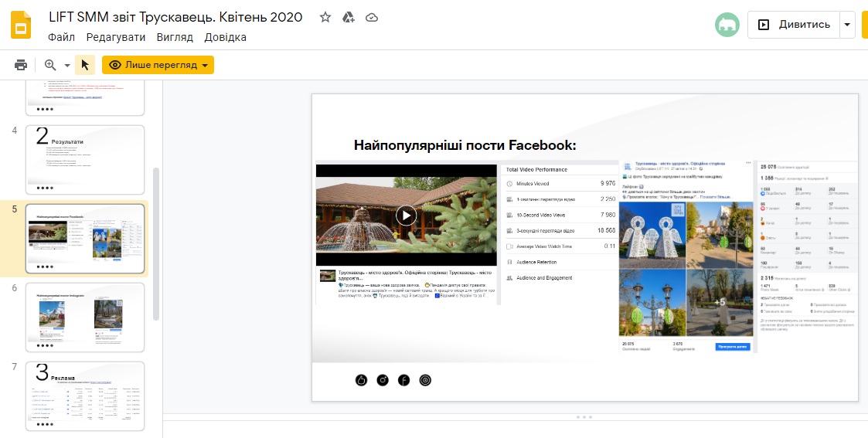
Task: Click the +5 more photos tile
Action: point(720,303)
